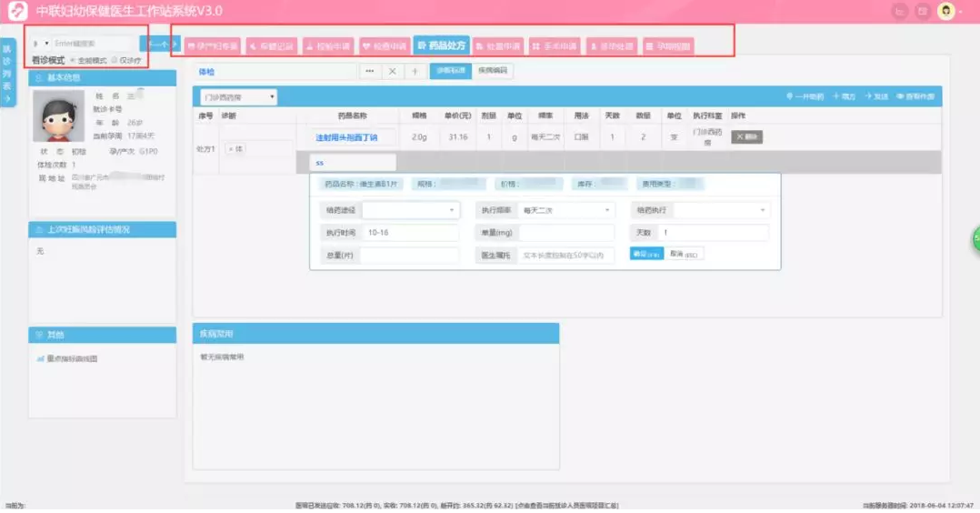Switch to the 手术申请 tab
This screenshot has width=980, height=513.
(555, 46)
